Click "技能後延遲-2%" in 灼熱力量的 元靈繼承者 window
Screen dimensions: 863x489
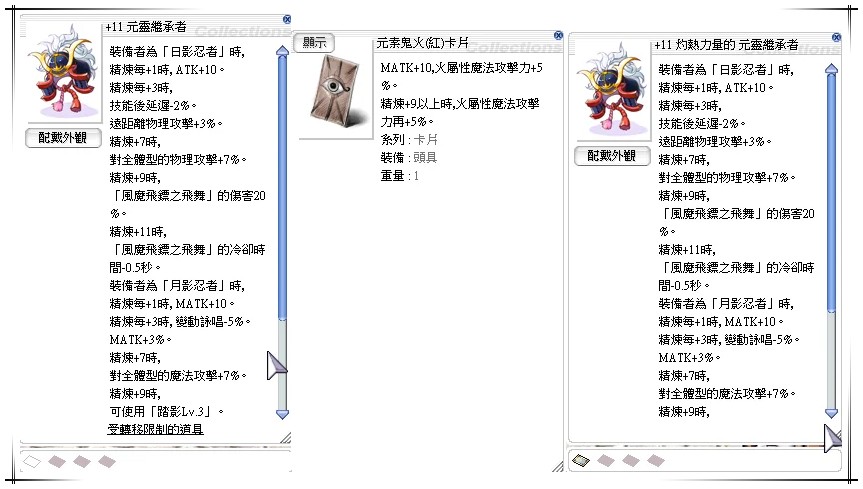click(702, 123)
